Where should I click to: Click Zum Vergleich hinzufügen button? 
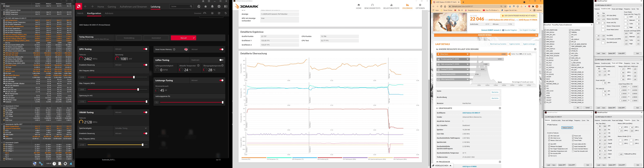tap(527, 30)
